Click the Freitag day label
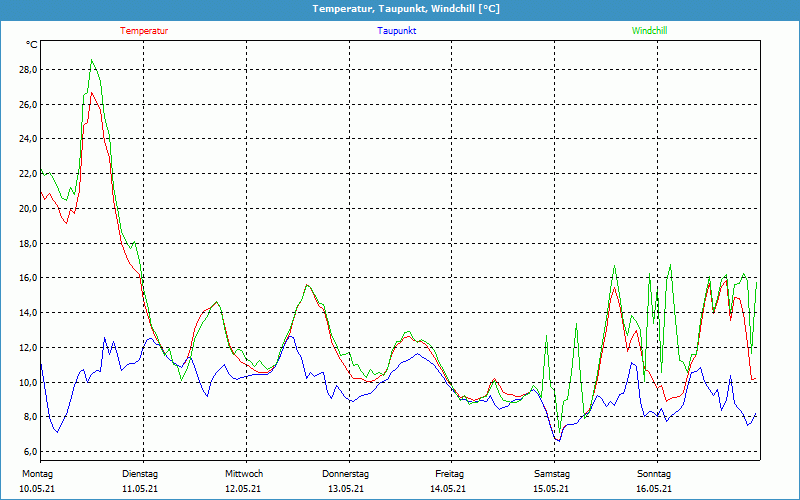800x500 pixels. click(x=449, y=474)
